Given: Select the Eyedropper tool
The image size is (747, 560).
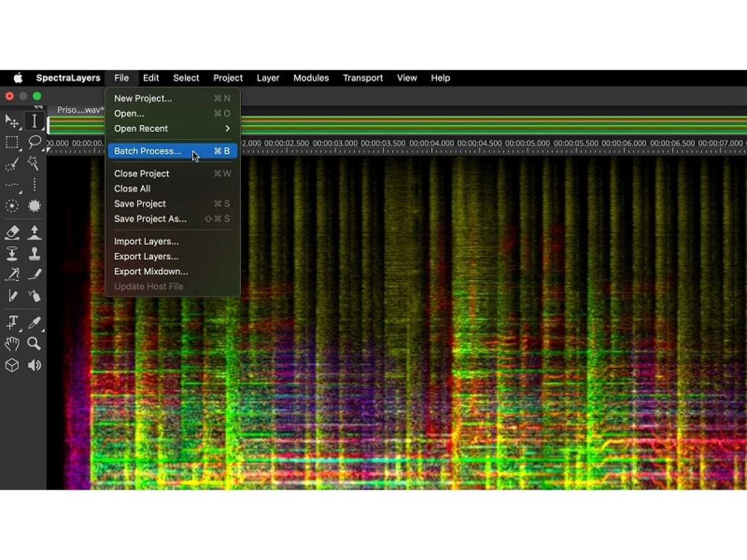Looking at the screenshot, I should click(x=34, y=322).
